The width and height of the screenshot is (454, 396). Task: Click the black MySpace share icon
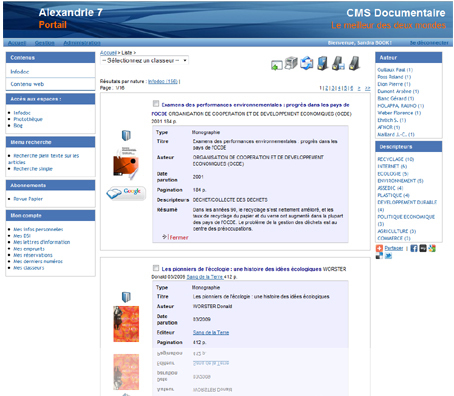423,248
